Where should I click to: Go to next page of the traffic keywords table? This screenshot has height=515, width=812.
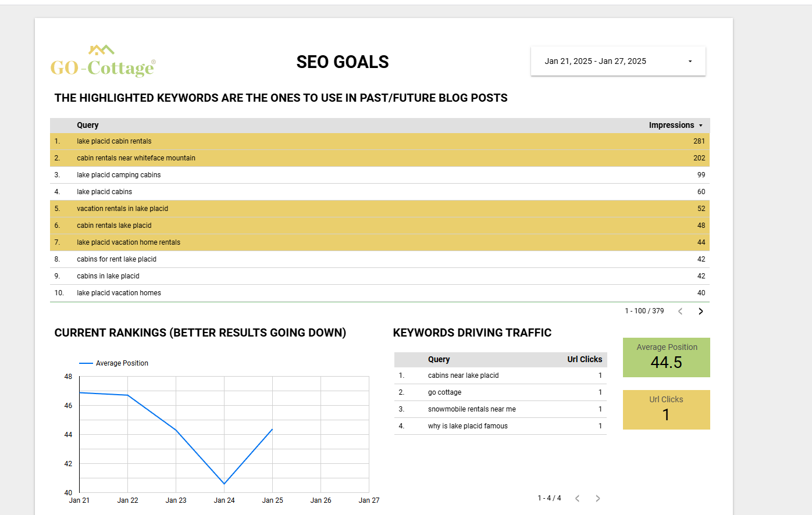point(597,498)
